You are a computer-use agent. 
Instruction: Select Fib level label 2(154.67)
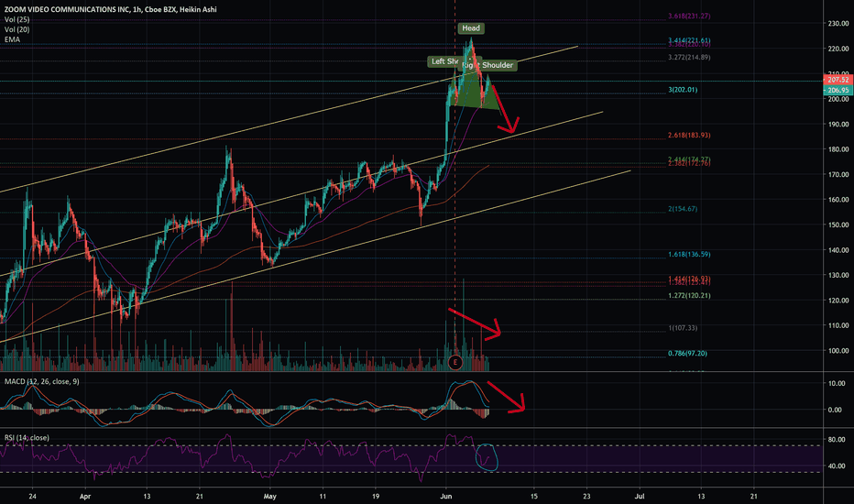pyautogui.click(x=683, y=209)
